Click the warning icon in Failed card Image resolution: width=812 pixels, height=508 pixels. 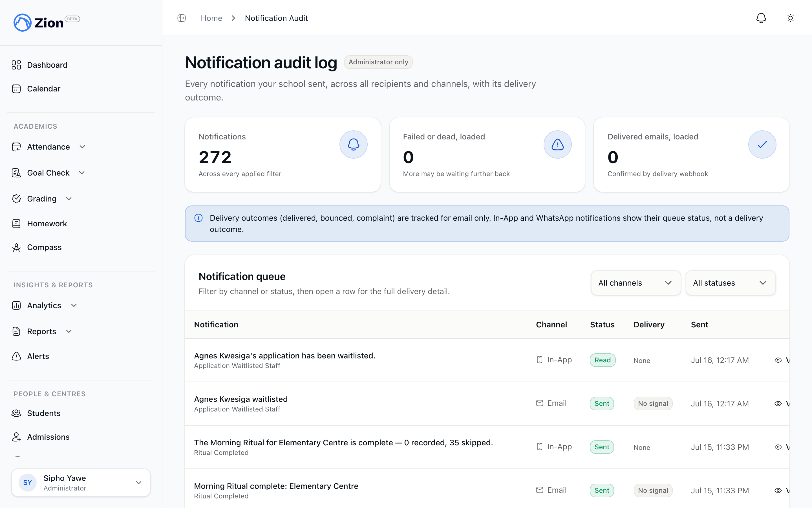click(x=558, y=144)
